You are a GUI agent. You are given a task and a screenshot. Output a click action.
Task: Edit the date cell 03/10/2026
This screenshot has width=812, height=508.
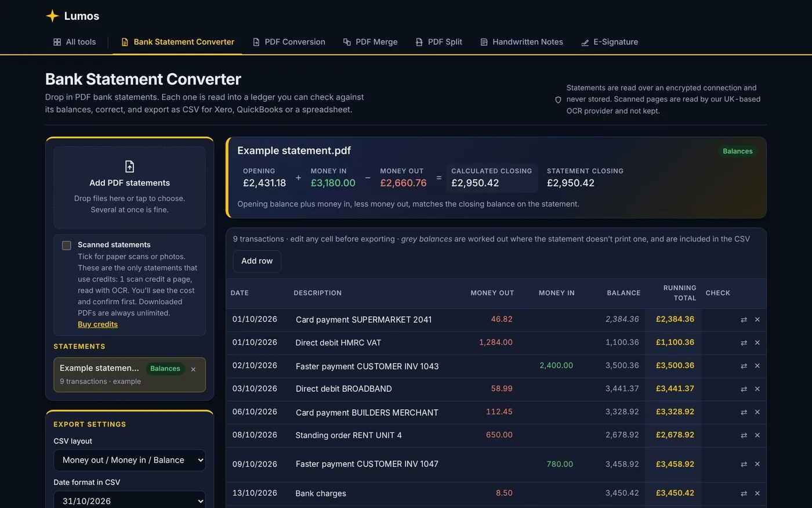[255, 388]
